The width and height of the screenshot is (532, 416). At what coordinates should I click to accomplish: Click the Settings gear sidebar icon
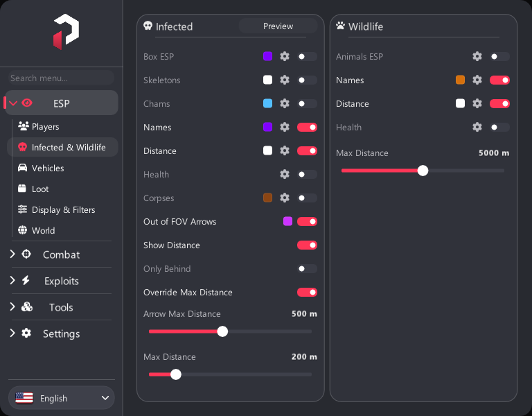coord(26,333)
